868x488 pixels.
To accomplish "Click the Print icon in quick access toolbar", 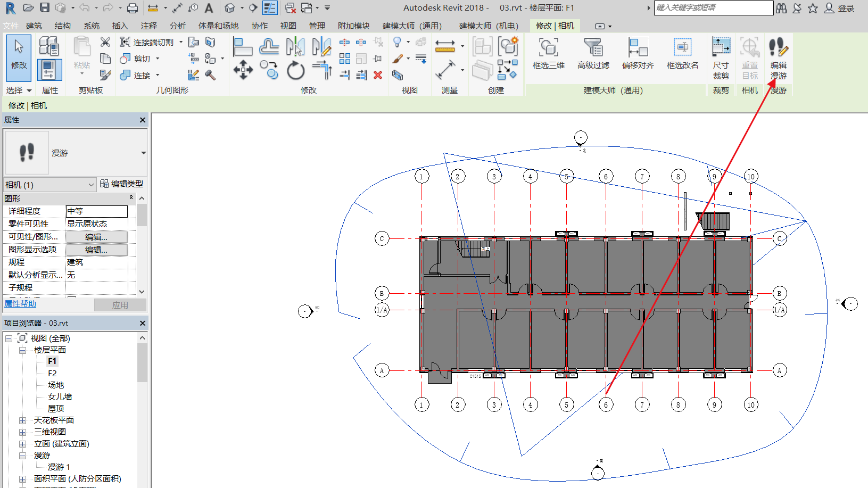I will pos(133,8).
